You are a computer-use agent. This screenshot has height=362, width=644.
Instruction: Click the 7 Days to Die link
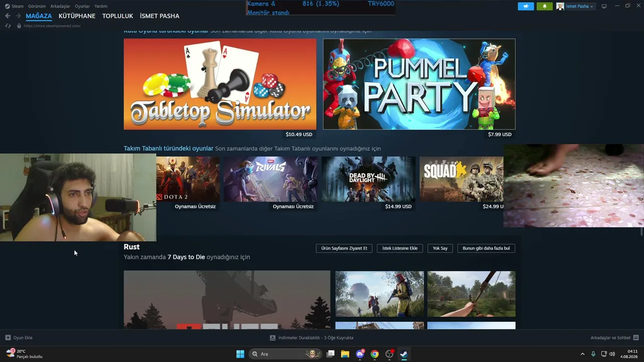coord(186,257)
